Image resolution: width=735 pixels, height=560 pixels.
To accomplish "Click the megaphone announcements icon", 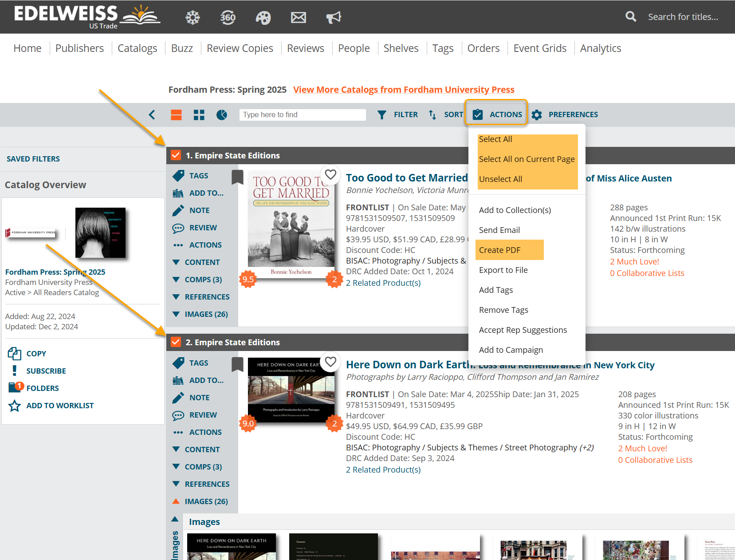I will [334, 17].
